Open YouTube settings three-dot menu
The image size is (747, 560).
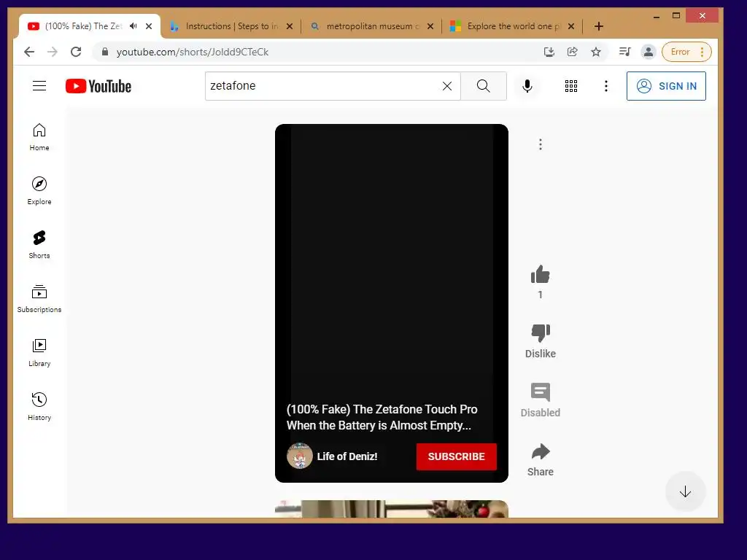(606, 86)
